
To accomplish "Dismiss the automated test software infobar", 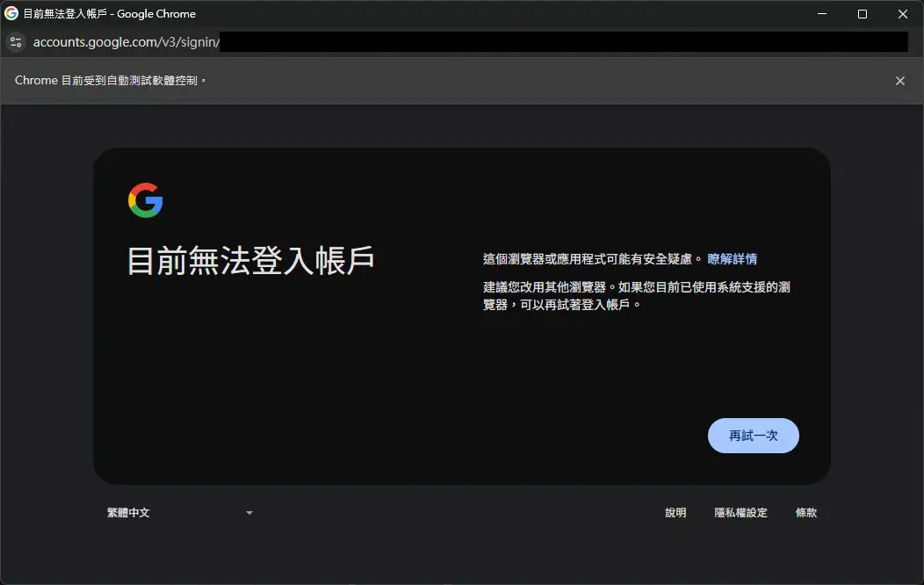I will tap(899, 81).
